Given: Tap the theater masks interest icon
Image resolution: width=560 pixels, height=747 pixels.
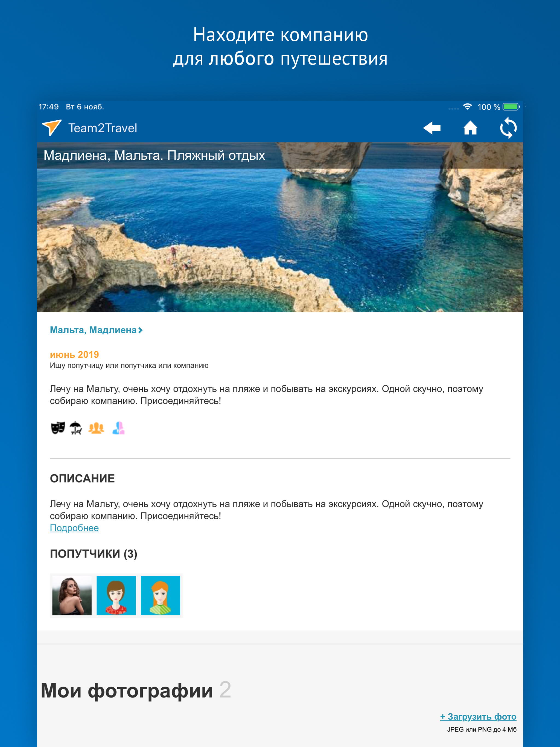Looking at the screenshot, I should pos(58,428).
